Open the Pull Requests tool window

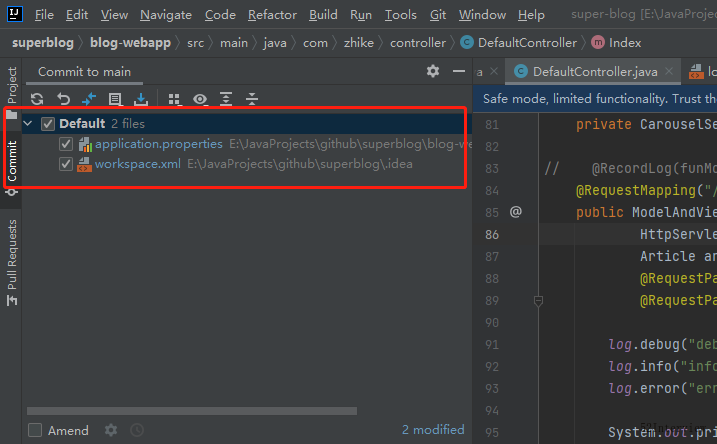12,262
